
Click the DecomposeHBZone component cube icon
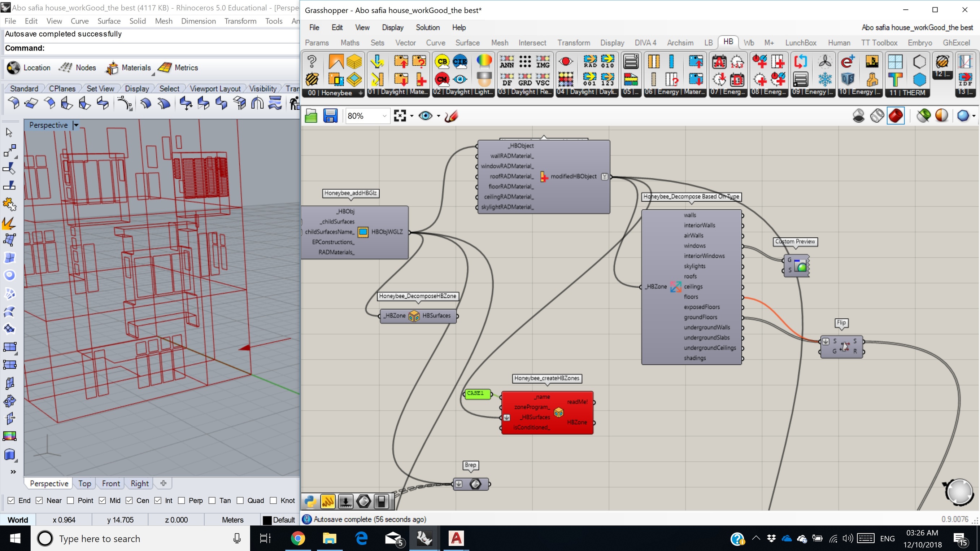pyautogui.click(x=414, y=316)
